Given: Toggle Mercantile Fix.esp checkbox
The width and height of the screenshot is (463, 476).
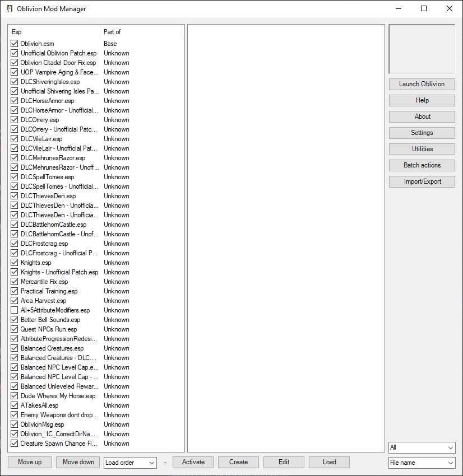Looking at the screenshot, I should (14, 282).
